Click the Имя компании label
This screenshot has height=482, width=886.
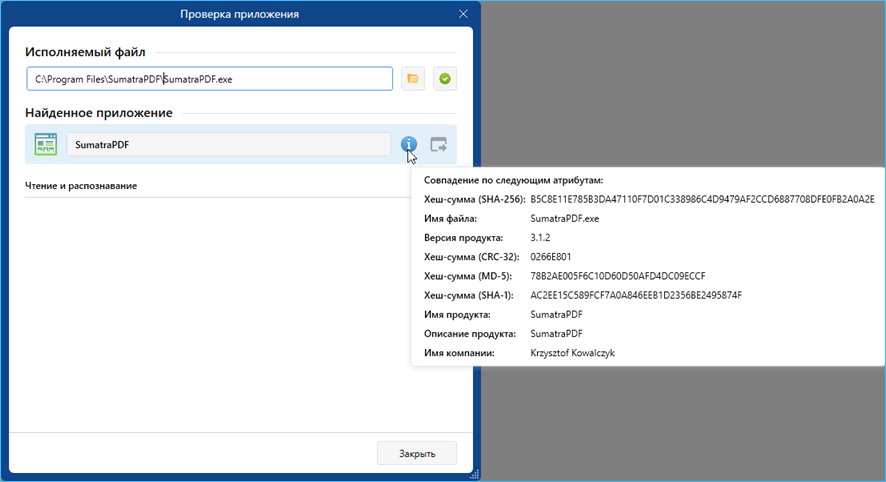(x=459, y=353)
